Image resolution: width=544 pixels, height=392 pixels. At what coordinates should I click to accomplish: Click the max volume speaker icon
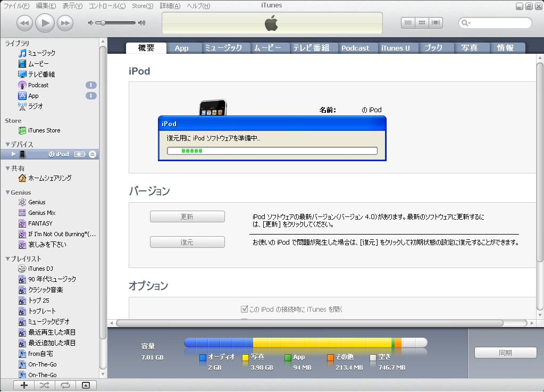point(141,23)
